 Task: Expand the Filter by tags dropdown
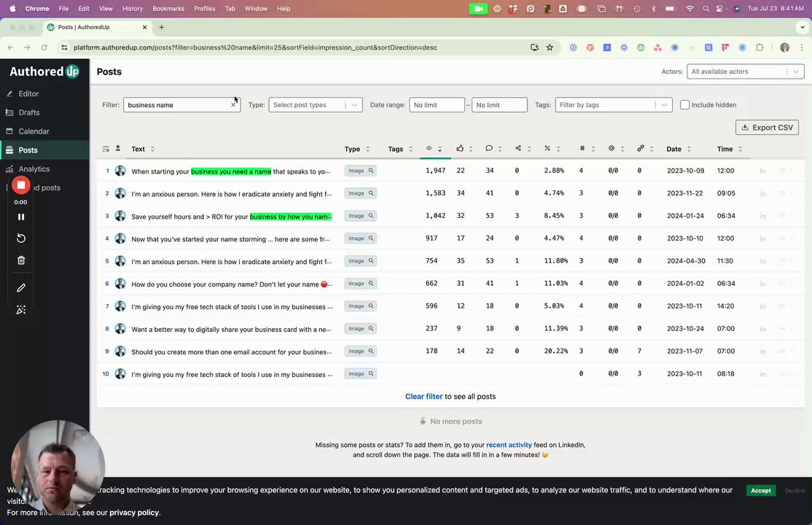[613, 105]
